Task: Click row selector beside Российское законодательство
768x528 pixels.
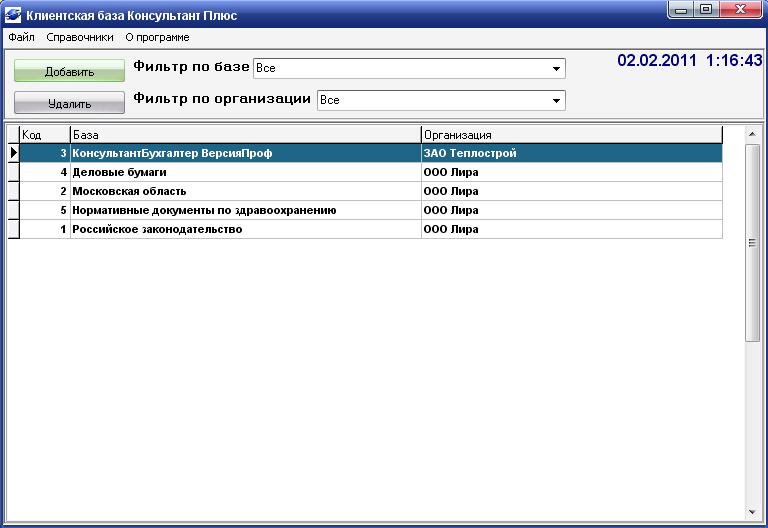Action: pyautogui.click(x=14, y=229)
